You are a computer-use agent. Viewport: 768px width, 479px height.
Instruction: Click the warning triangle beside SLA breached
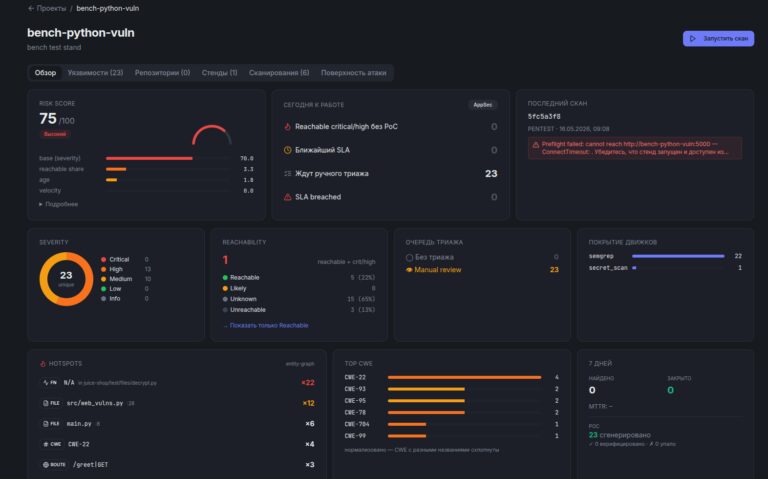[x=288, y=197]
